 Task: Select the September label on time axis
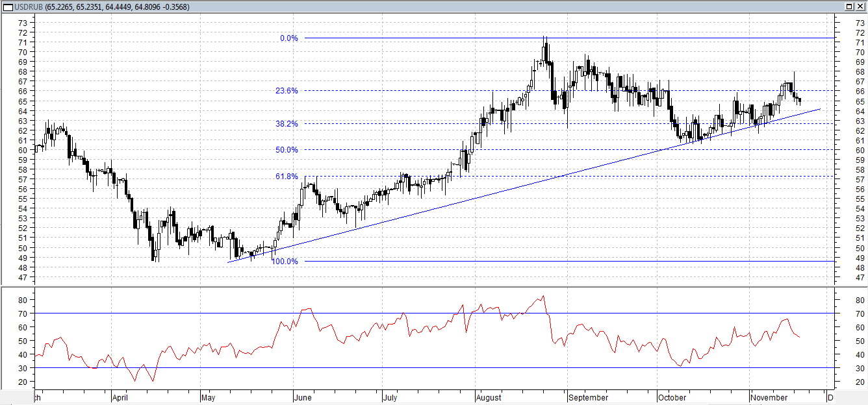[587, 397]
